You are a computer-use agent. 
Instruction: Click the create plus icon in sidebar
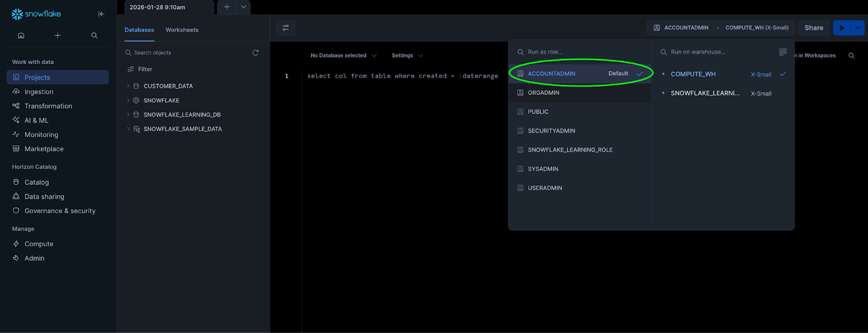click(58, 35)
